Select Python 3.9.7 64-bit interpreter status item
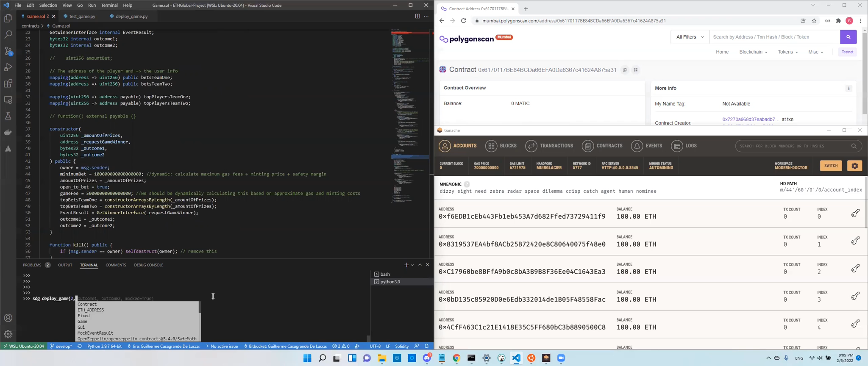 click(x=104, y=346)
